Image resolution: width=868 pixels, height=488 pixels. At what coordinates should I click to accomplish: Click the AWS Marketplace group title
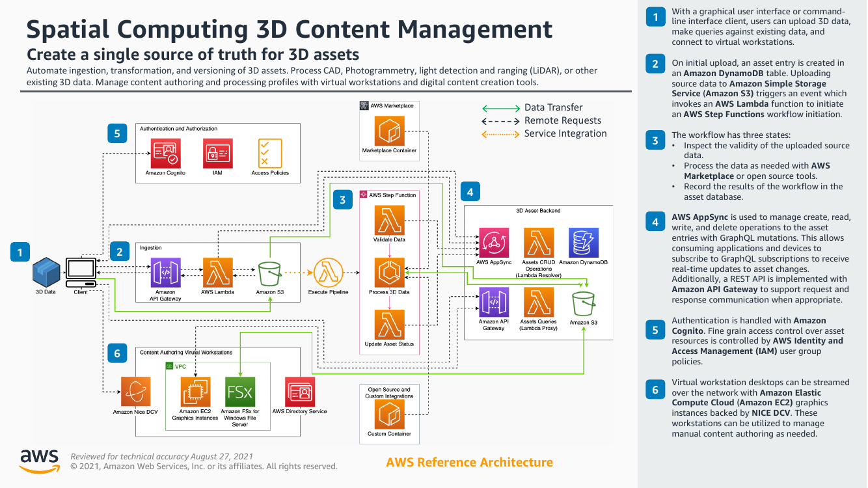[391, 105]
